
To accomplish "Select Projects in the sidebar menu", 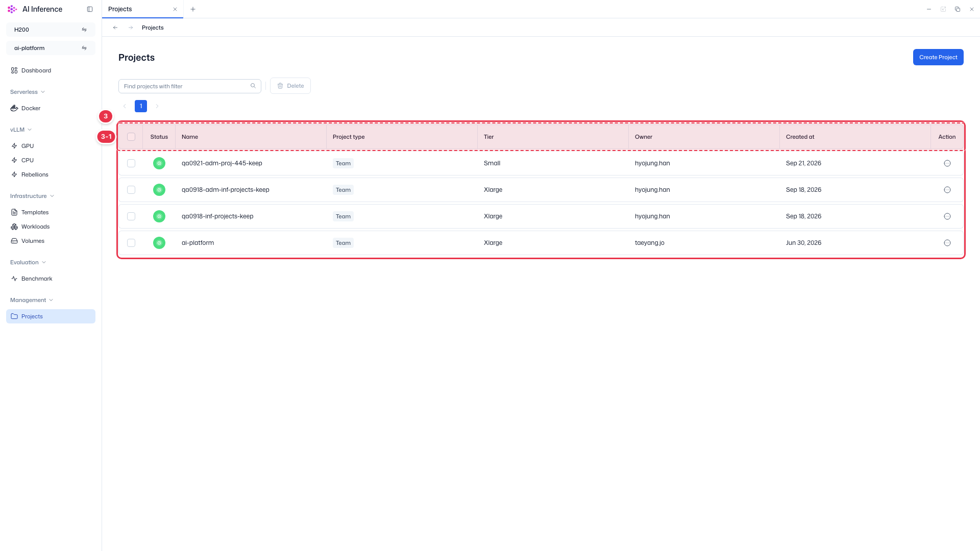I will [51, 316].
